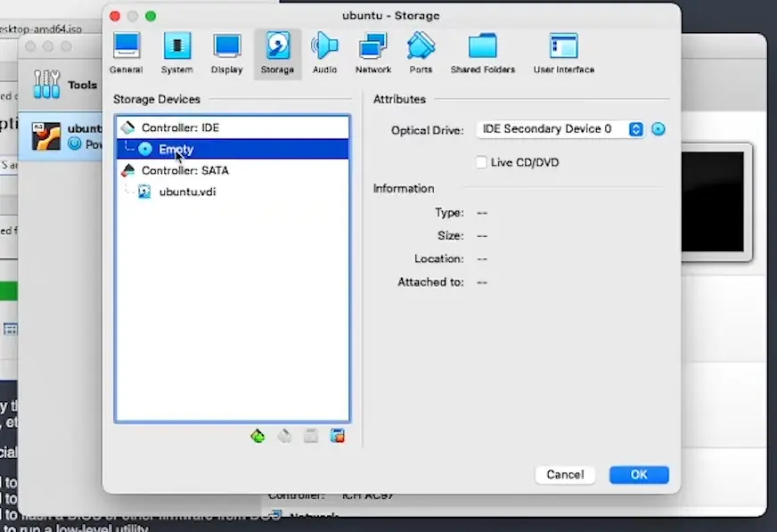Screen dimensions: 777x532
Task: Open the System settings tab
Action: click(177, 53)
